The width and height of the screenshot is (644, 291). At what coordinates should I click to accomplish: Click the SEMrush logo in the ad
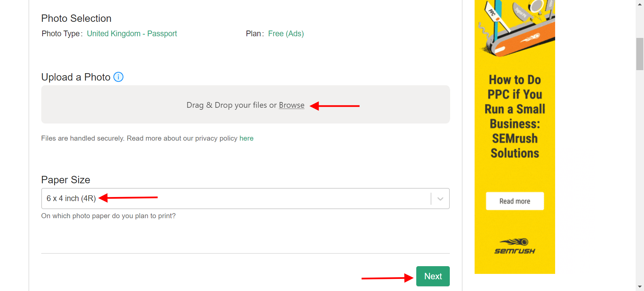[x=515, y=246]
